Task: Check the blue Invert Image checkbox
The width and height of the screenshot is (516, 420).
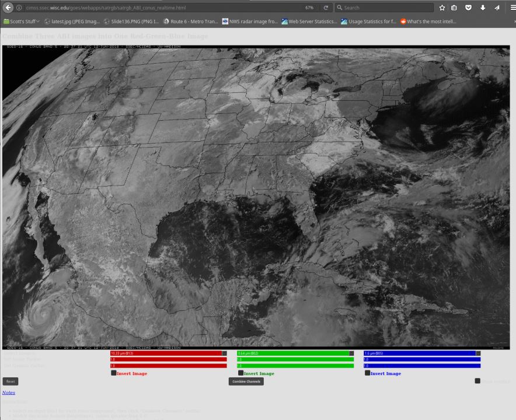Action: [x=367, y=373]
